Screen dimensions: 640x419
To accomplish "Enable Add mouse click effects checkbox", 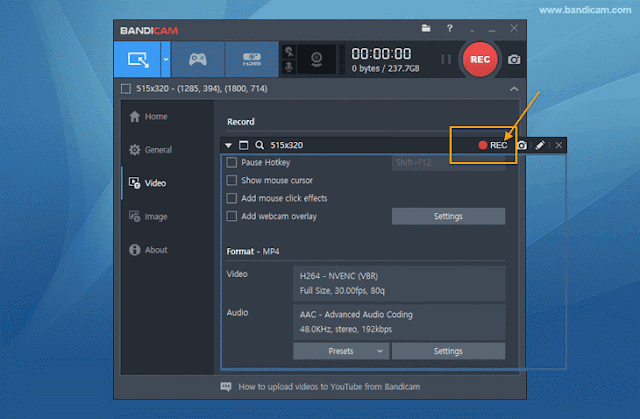I will point(232,198).
